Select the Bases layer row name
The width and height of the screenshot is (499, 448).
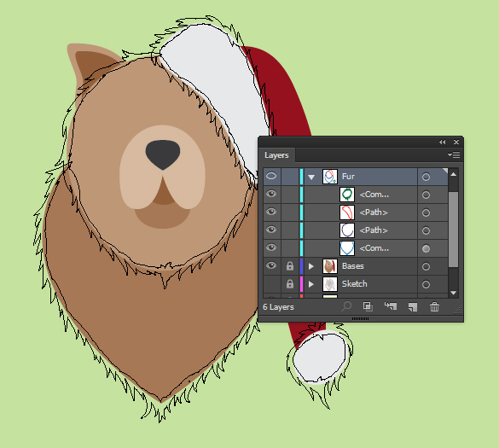click(352, 266)
